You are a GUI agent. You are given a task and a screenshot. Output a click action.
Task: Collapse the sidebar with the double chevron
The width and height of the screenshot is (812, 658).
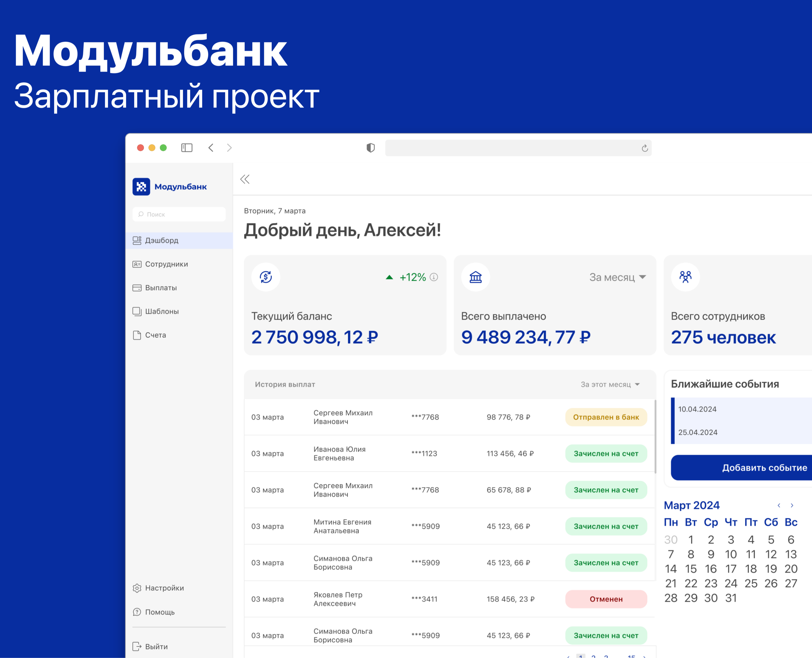pyautogui.click(x=245, y=179)
